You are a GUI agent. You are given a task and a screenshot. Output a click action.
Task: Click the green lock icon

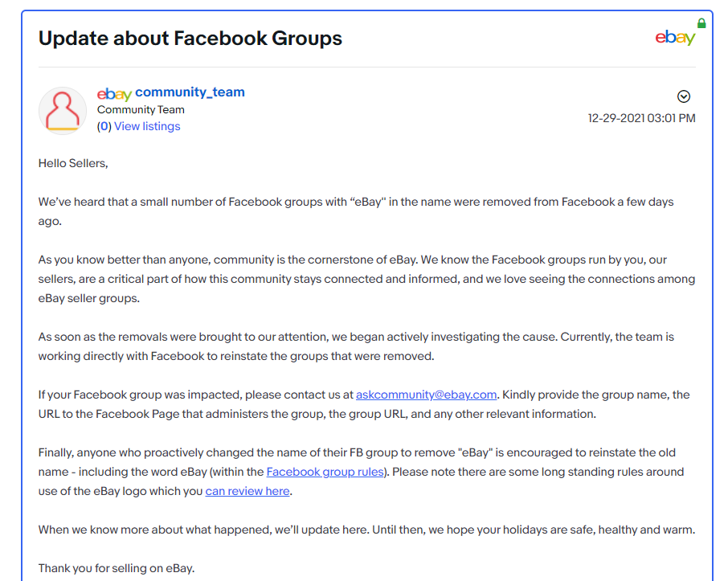tap(701, 23)
